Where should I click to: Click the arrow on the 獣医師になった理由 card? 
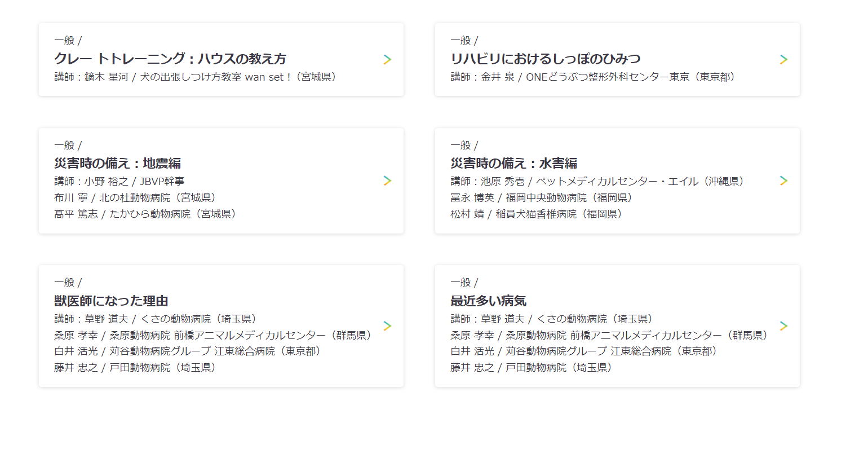[387, 326]
